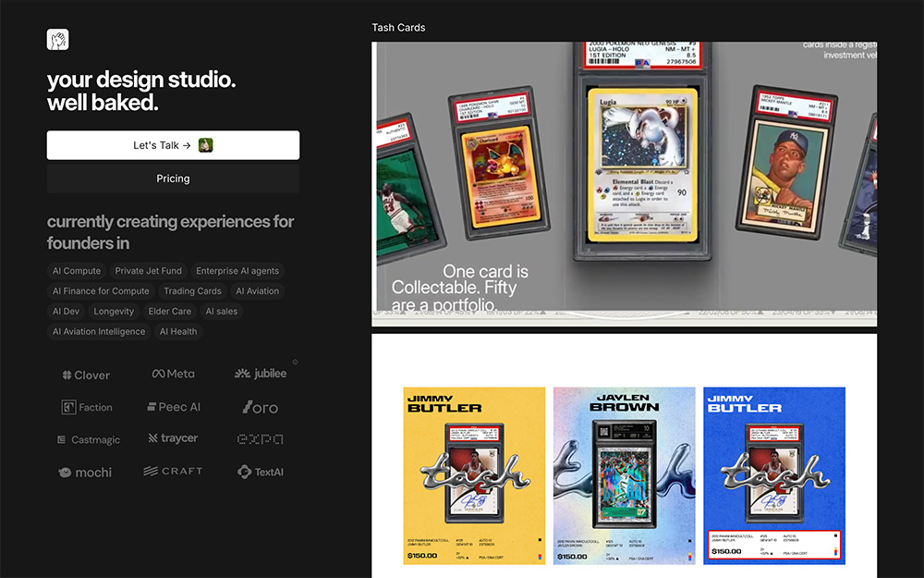
Task: Click the $150.00 price on Jaylen Brown poster
Action: pyautogui.click(x=572, y=556)
